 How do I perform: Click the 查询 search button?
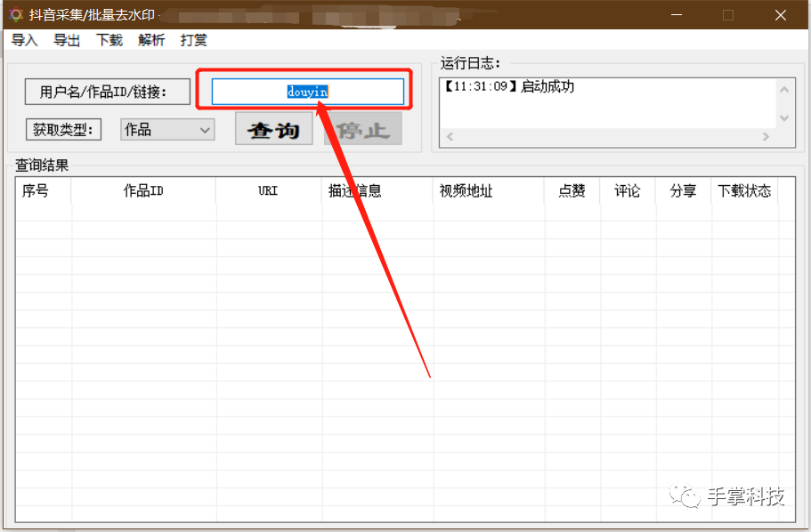click(x=274, y=129)
